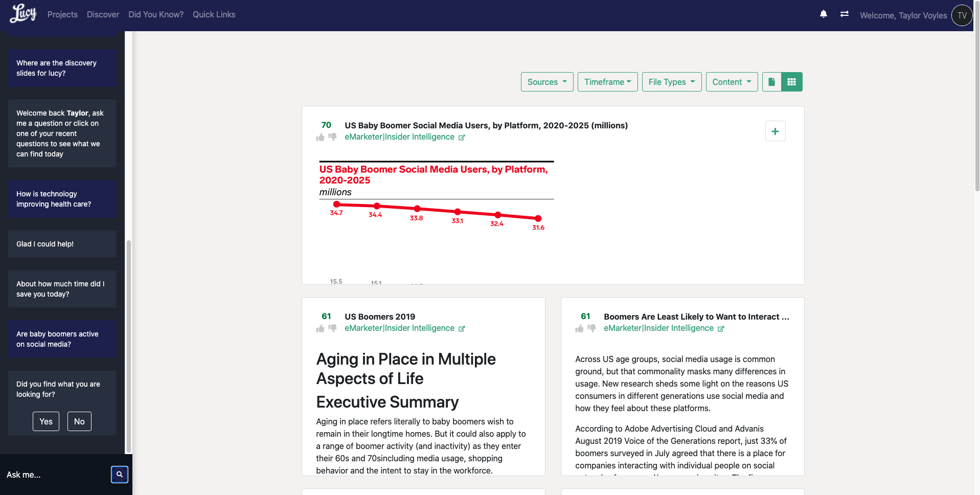Open external link icon for Baby Boomer Social Media Users source
980x495 pixels.
coord(462,138)
